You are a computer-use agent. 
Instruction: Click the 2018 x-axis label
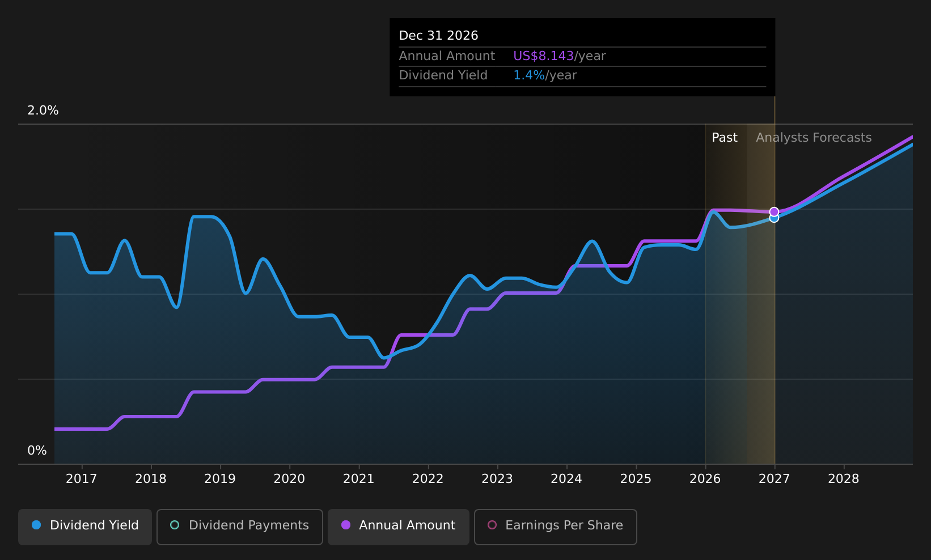tap(151, 479)
